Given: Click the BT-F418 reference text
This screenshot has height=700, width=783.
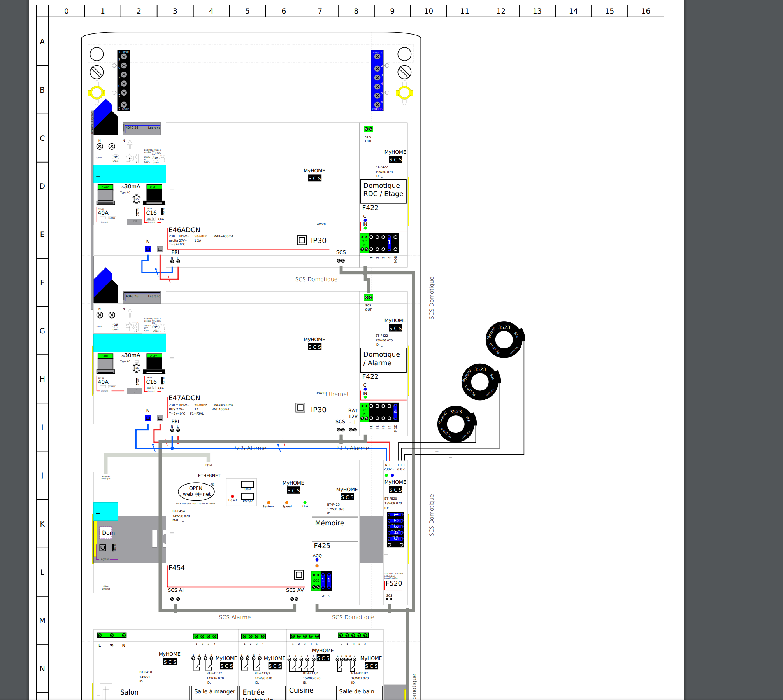Looking at the screenshot, I should point(146,672).
